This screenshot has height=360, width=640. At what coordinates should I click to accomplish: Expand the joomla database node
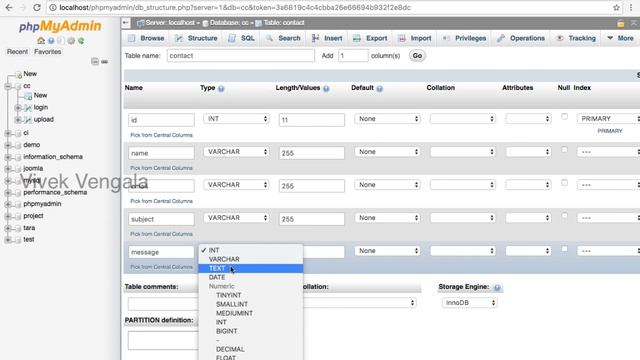pos(8,169)
